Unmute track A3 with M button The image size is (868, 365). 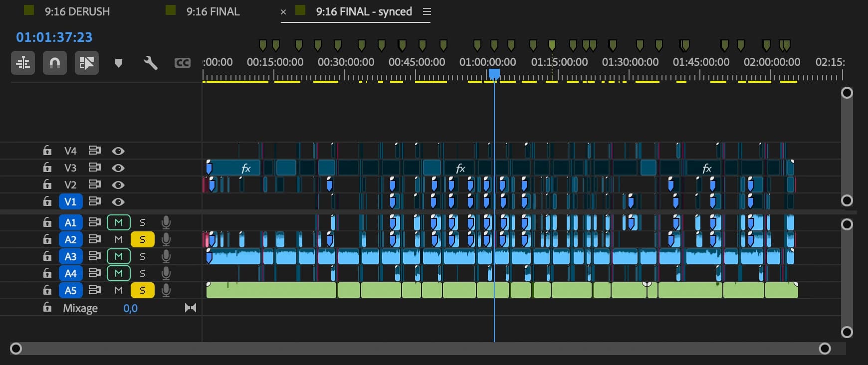coord(119,256)
